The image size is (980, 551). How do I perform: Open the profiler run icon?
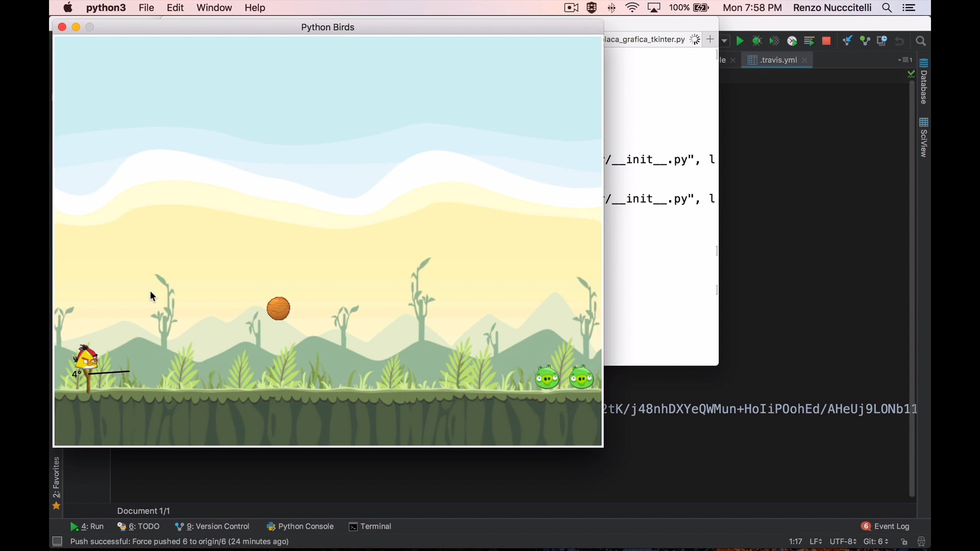click(792, 41)
